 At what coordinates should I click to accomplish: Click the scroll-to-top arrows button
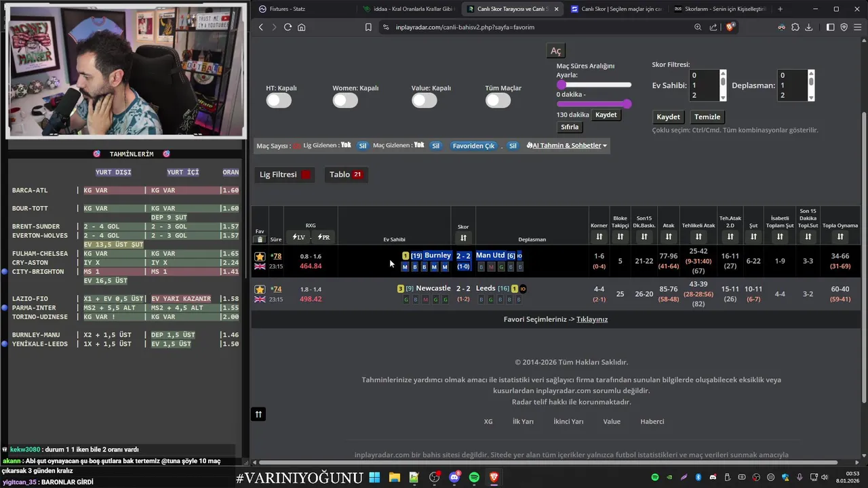258,414
